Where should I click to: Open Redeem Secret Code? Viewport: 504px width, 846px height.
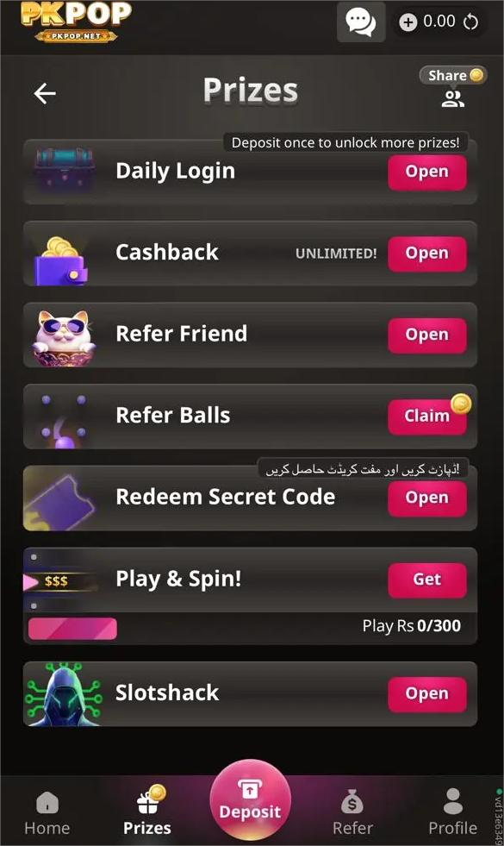coord(427,498)
